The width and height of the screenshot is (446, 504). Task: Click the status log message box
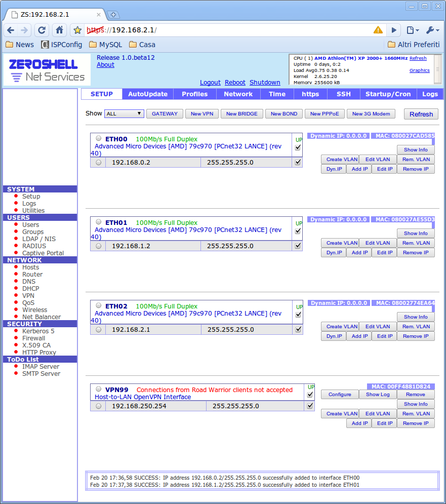coord(262,481)
